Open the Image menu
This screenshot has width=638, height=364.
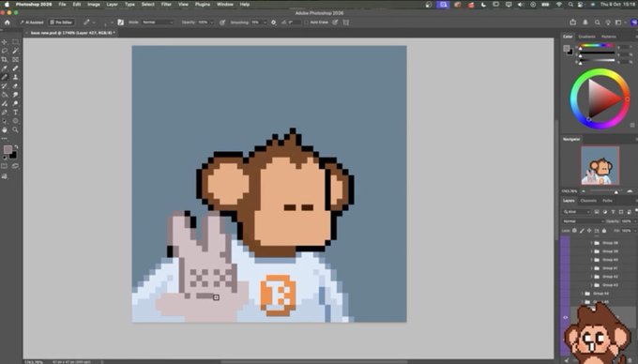94,5
